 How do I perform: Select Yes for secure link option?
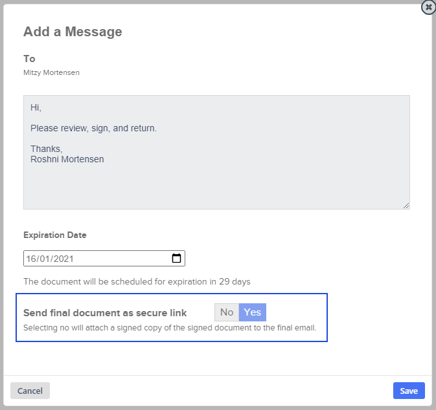[252, 312]
